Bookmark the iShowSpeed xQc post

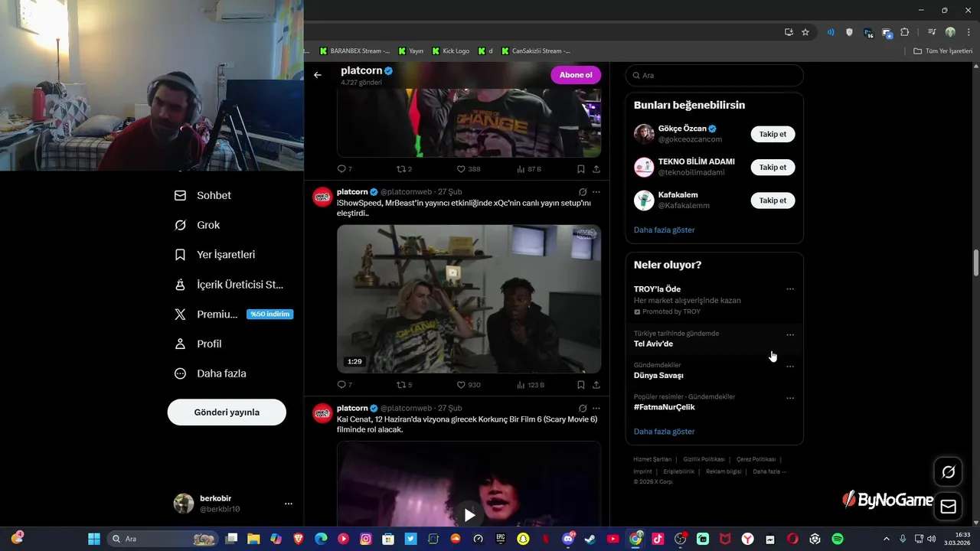click(x=581, y=385)
